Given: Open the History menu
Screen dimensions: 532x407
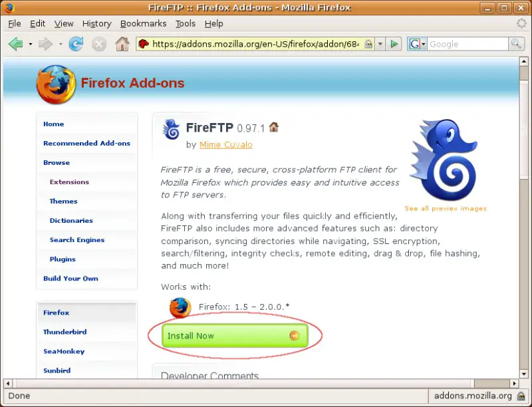Looking at the screenshot, I should [97, 24].
